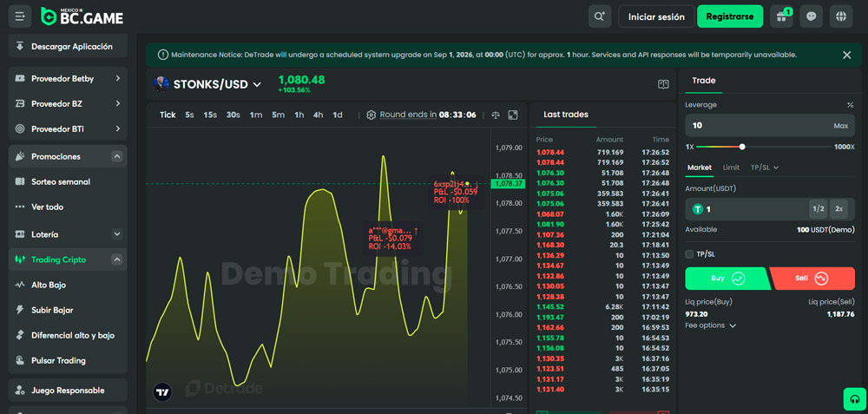Select the Trade tab
This screenshot has height=414, width=868.
pos(704,81)
